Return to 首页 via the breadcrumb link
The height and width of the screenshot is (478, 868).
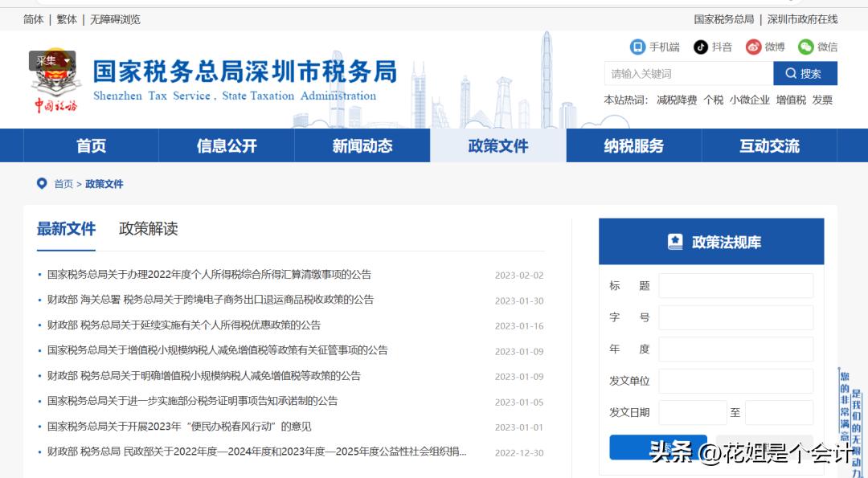[x=63, y=183]
